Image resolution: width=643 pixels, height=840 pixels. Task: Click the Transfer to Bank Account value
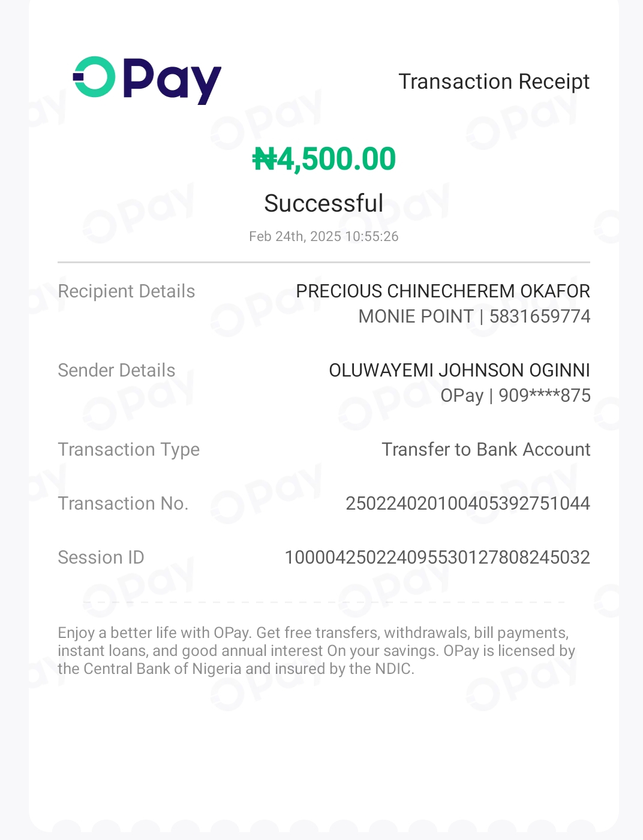coord(486,450)
